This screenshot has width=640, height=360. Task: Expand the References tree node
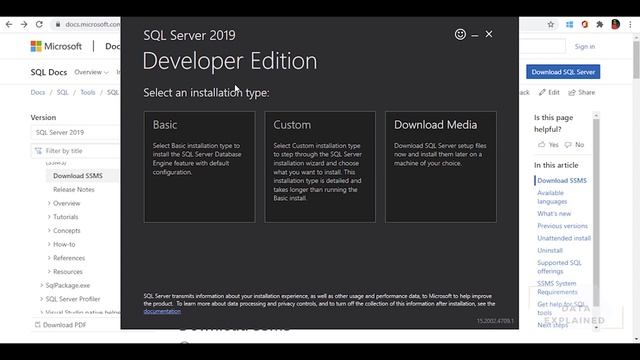point(49,258)
